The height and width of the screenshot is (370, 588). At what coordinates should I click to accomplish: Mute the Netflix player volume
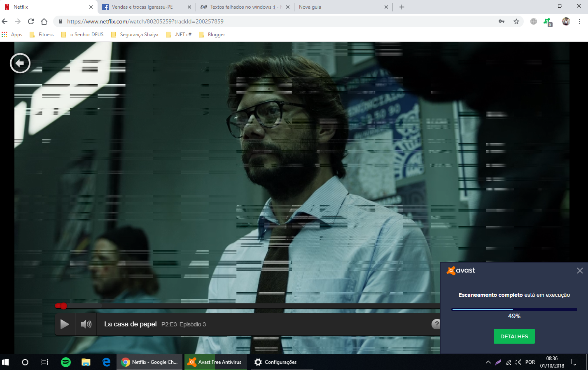[86, 324]
